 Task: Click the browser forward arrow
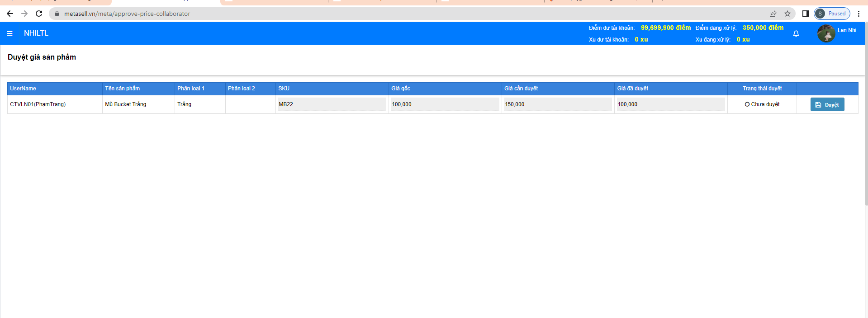(x=24, y=14)
